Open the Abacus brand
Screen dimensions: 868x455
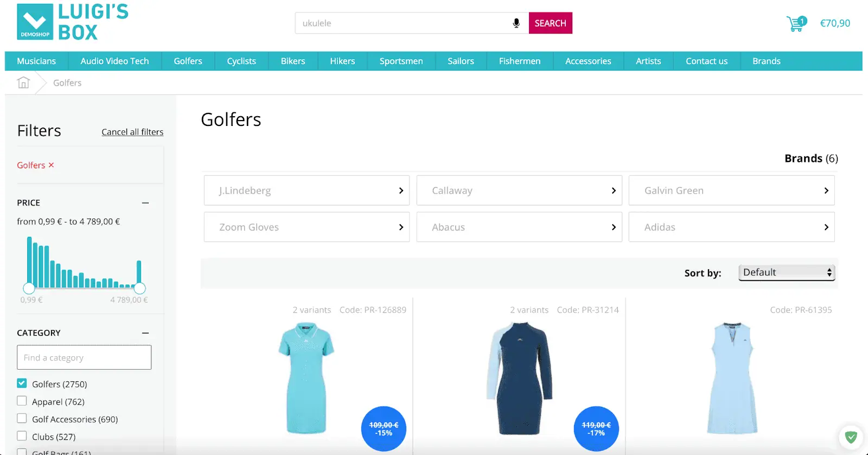pos(519,227)
